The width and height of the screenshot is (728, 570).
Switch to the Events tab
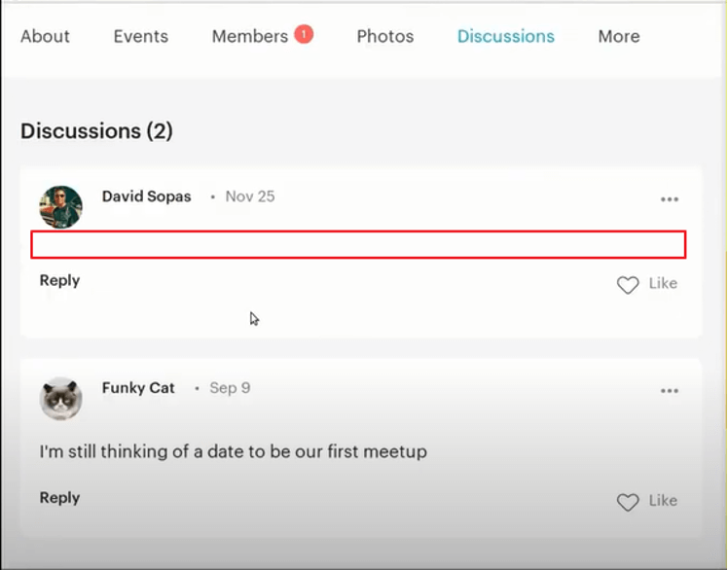pos(140,37)
